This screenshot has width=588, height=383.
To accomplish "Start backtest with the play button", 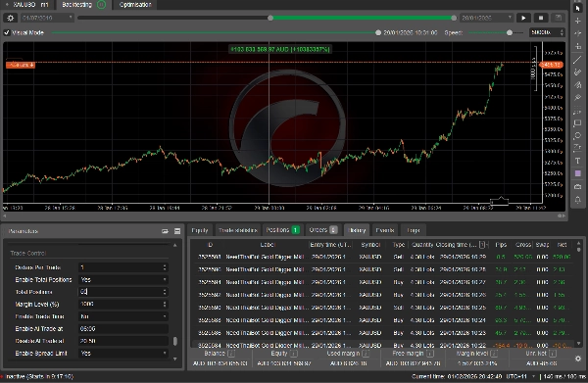I will [x=523, y=18].
